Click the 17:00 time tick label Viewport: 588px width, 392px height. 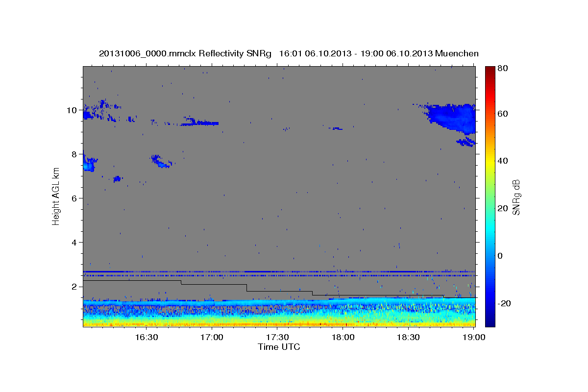click(x=212, y=337)
